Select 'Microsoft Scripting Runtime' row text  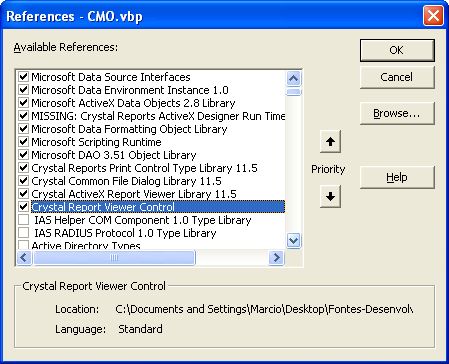[96, 142]
